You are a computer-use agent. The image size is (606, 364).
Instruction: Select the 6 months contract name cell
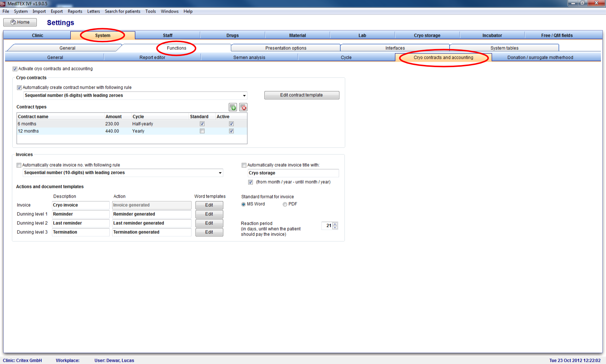click(x=61, y=124)
